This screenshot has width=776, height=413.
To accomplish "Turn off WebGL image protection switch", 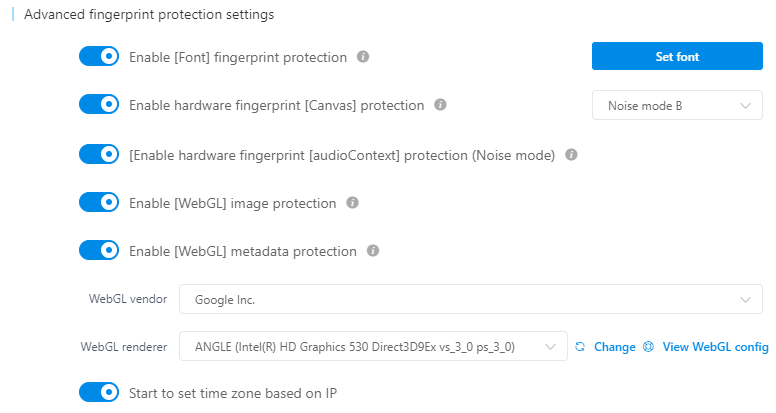I will point(99,202).
